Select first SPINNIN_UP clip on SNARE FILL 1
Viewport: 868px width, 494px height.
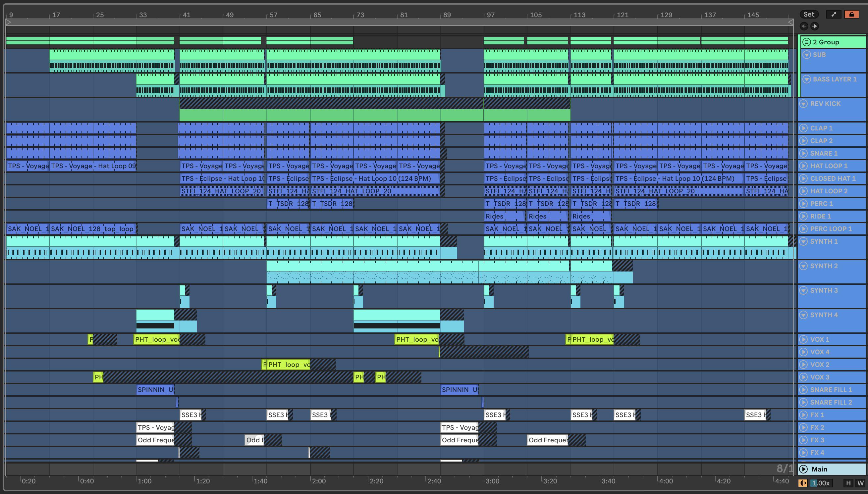click(155, 389)
